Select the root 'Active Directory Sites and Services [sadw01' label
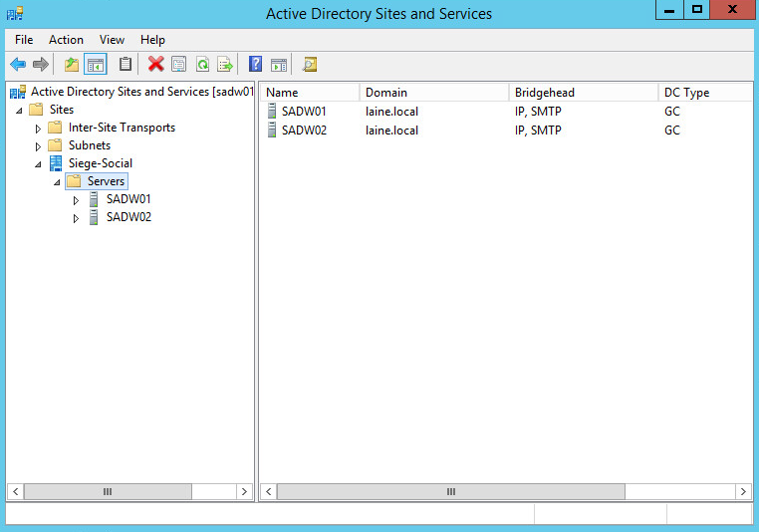Image resolution: width=759 pixels, height=532 pixels. coord(141,92)
